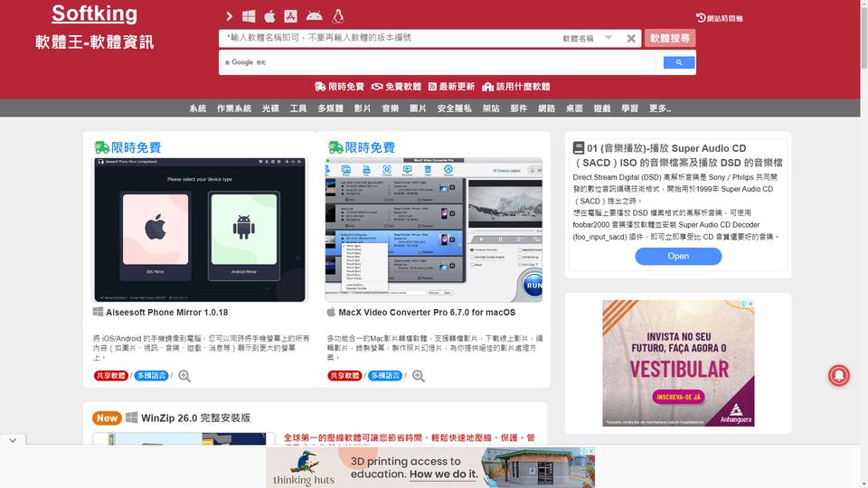Click the truck icon above Aiseesoft card
The height and width of the screenshot is (488, 868).
click(101, 147)
